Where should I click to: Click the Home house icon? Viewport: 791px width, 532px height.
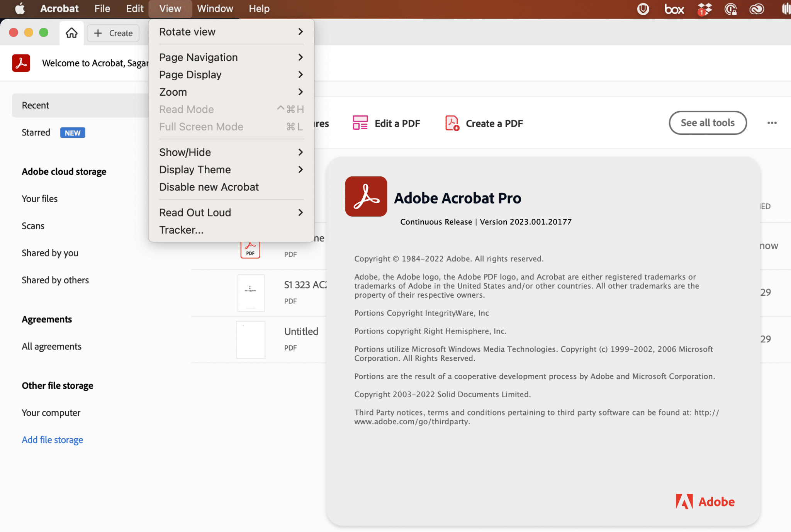click(71, 33)
